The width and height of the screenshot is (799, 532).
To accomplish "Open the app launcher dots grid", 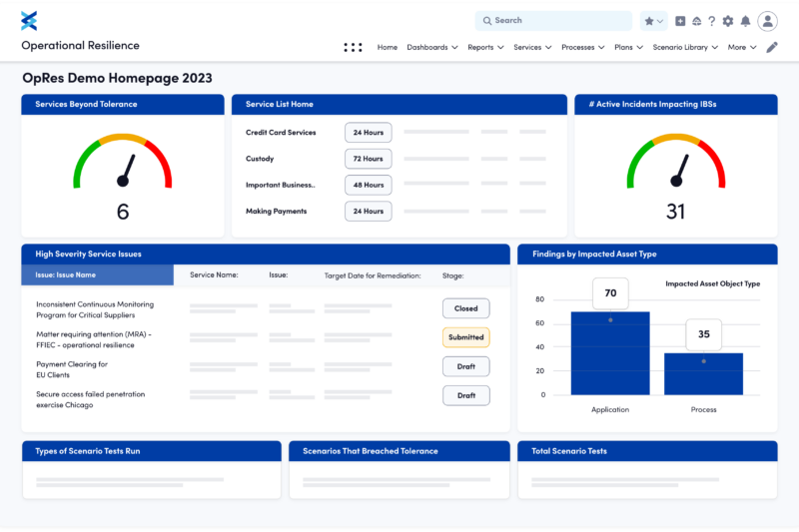I will 353,47.
